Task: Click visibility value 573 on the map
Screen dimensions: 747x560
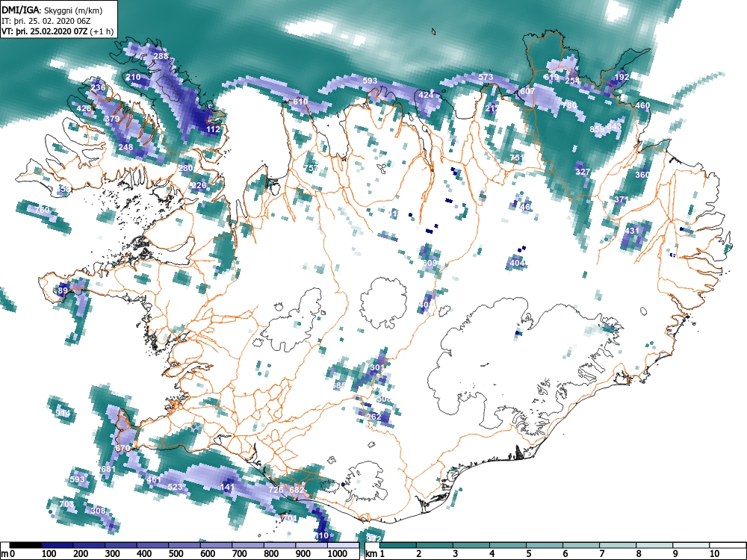Action: click(486, 77)
